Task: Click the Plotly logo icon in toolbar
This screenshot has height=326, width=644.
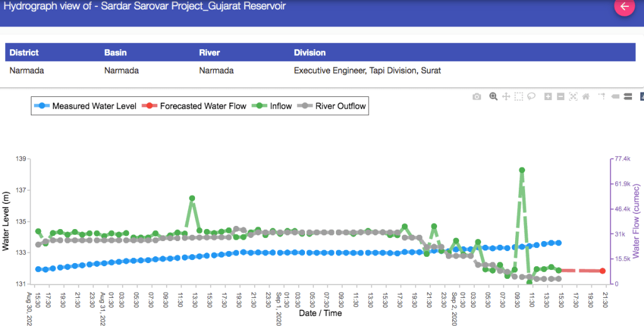Action: (x=641, y=96)
